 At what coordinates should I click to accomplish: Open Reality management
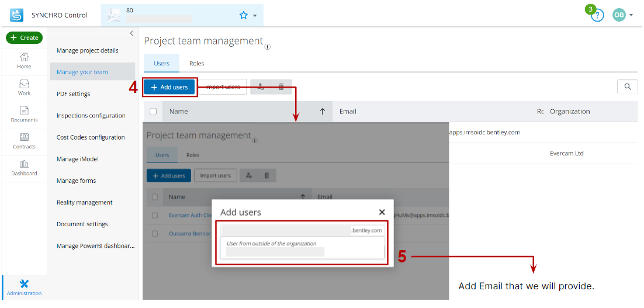pyautogui.click(x=85, y=202)
